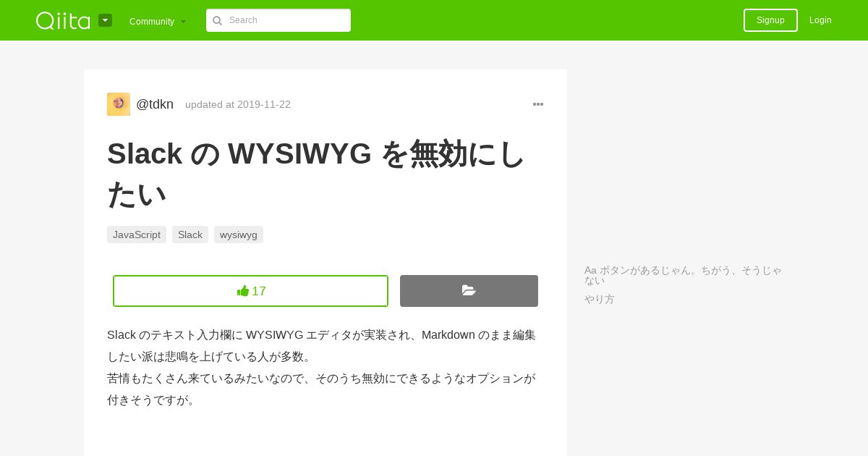Open the dropdown arrow next to Qiita logo
The image size is (868, 456).
(105, 20)
